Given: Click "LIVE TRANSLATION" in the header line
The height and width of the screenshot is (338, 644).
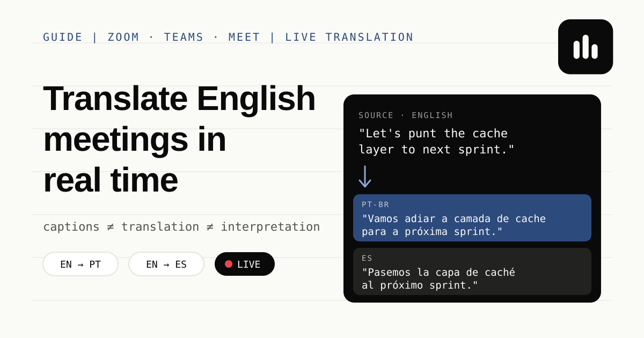Looking at the screenshot, I should pyautogui.click(x=349, y=37).
